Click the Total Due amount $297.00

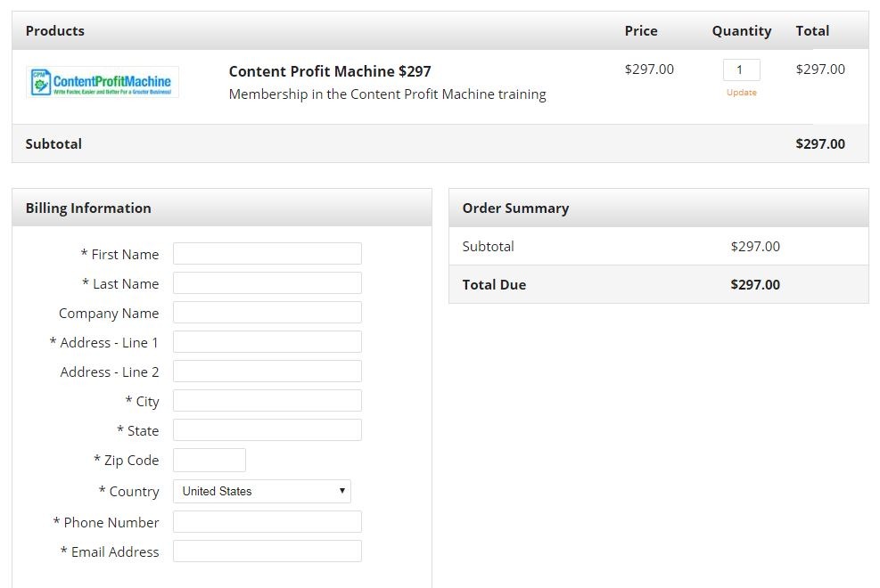[x=754, y=285]
